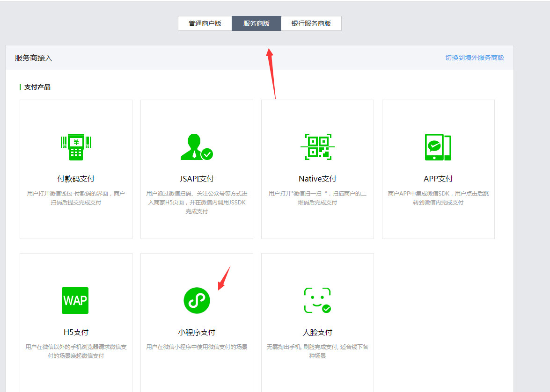This screenshot has width=550, height=392.
Task: Click the 小程序支付 mini program icon
Action: (x=197, y=300)
